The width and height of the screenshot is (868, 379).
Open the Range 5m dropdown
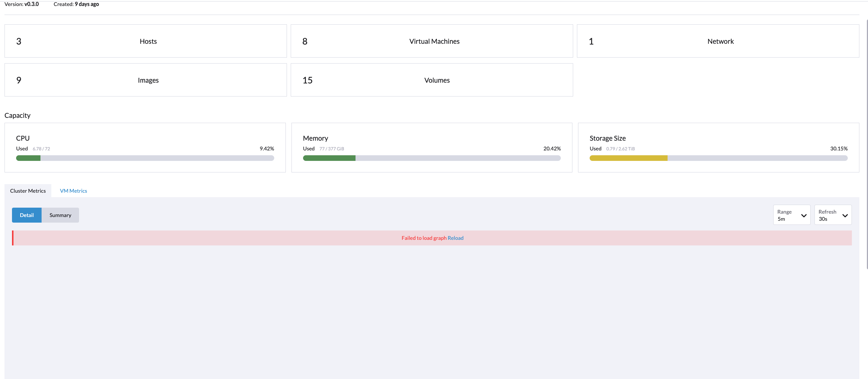click(x=792, y=215)
